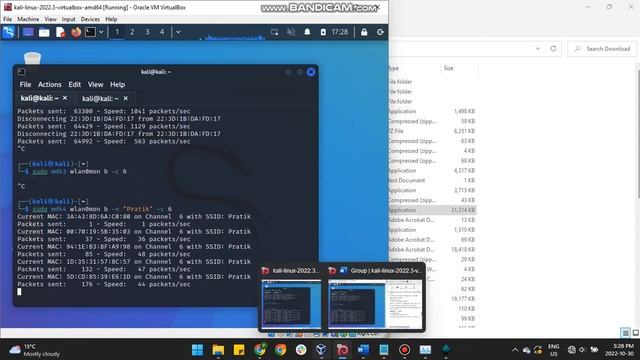Open VirtualBox Input menu
640x360 pixels.
point(69,19)
